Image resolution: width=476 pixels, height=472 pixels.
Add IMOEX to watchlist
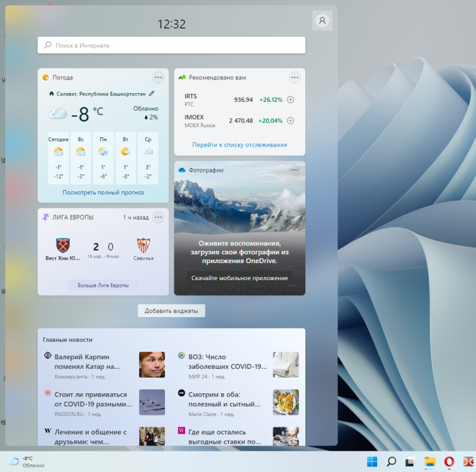tap(290, 121)
